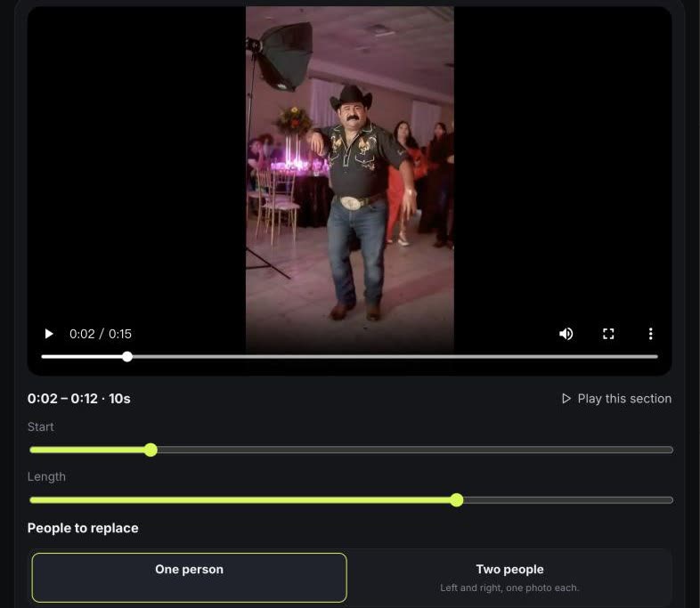Mute the video using the speaker icon
This screenshot has height=608, width=700.
pos(566,334)
